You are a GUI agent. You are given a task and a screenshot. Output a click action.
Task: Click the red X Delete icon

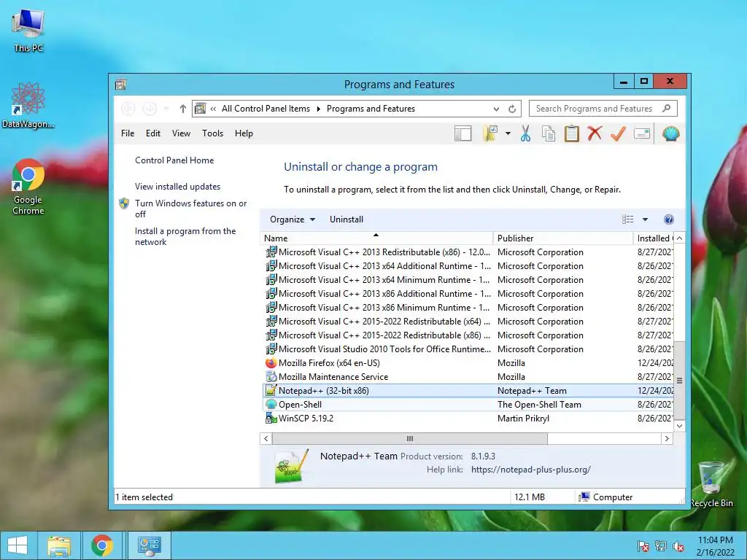[x=595, y=133]
